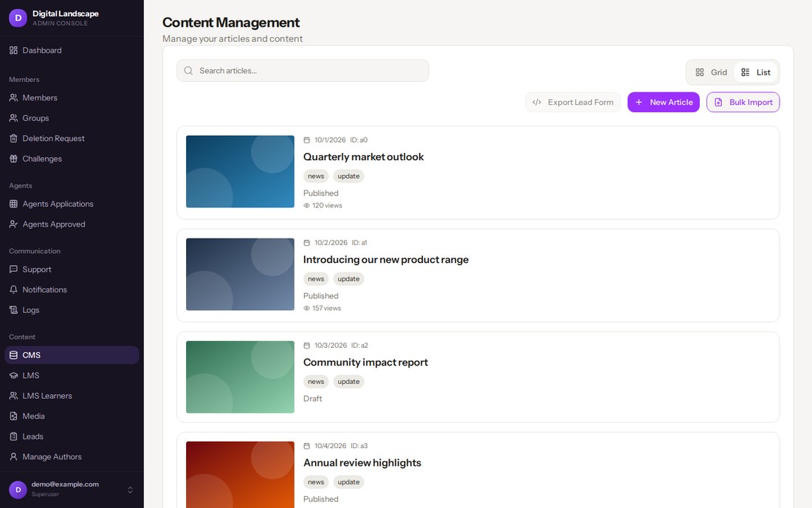
Task: Click the CMS database icon
Action: (13, 354)
